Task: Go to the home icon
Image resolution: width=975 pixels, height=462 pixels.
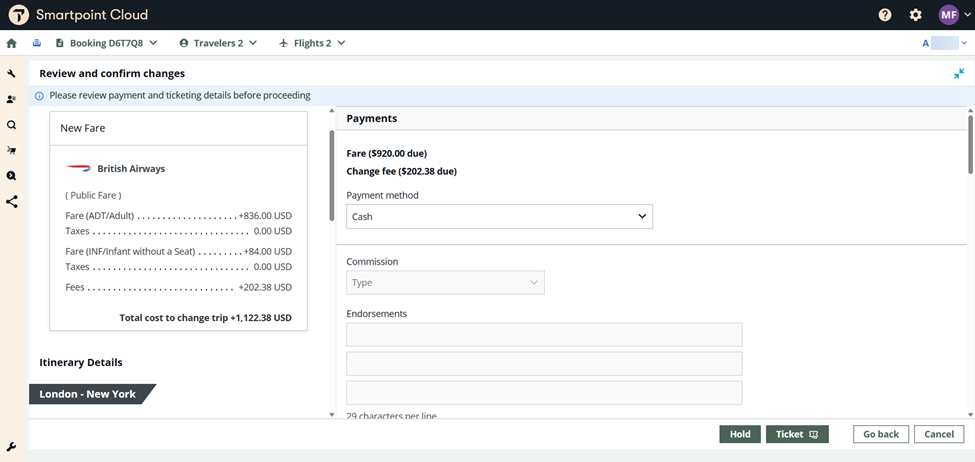Action: point(12,43)
